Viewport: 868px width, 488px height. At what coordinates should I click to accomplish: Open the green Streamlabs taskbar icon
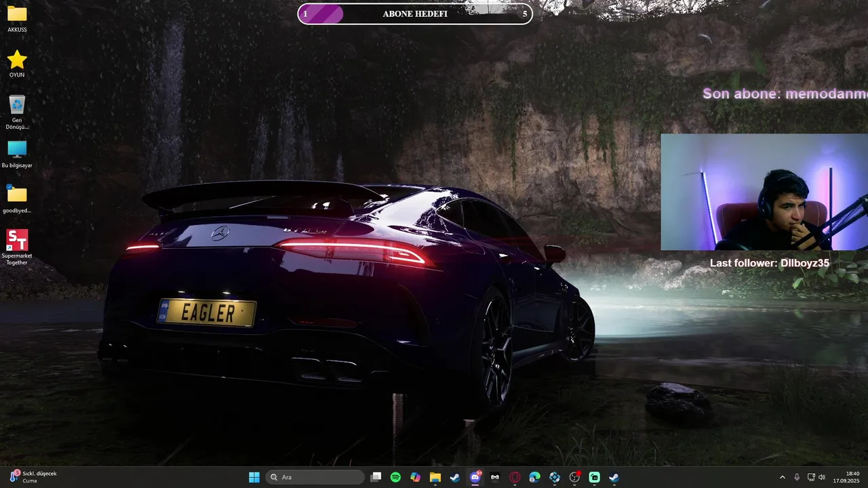pos(595,477)
